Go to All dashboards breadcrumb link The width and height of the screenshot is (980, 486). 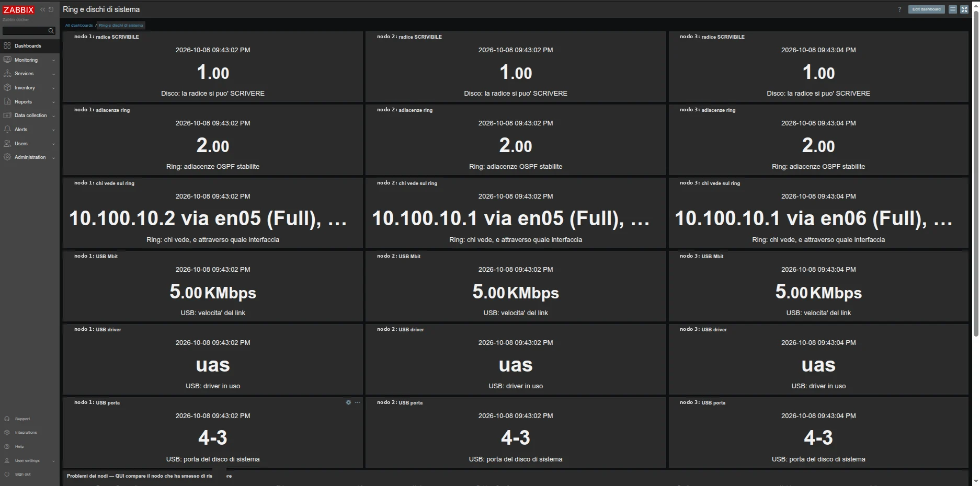click(x=79, y=25)
